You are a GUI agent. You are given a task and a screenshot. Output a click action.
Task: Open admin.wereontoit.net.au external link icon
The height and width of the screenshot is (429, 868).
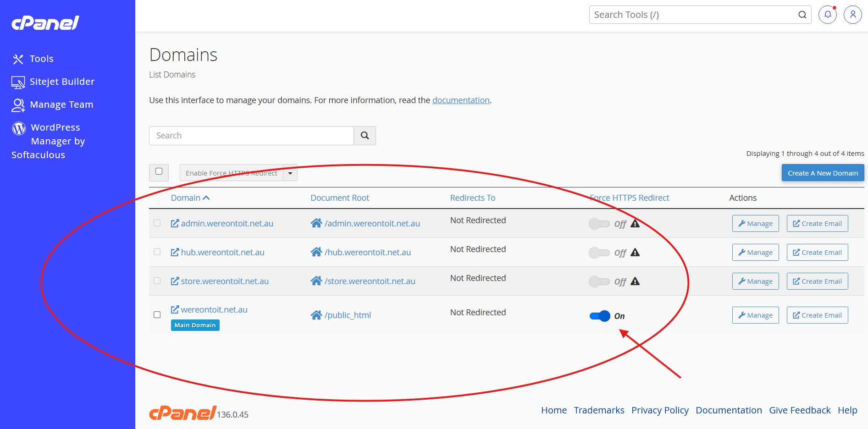pyautogui.click(x=175, y=223)
